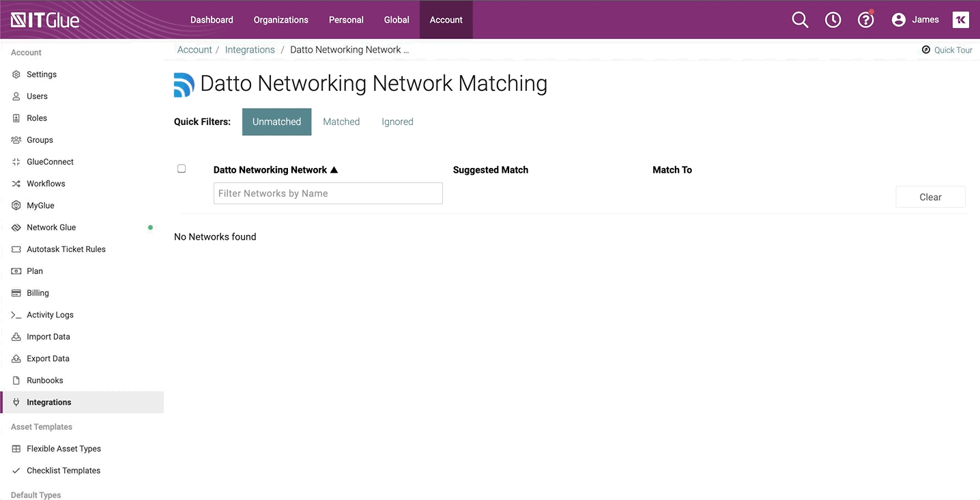The height and width of the screenshot is (500, 980).
Task: Click the Groups people icon in sidebar
Action: 16,140
